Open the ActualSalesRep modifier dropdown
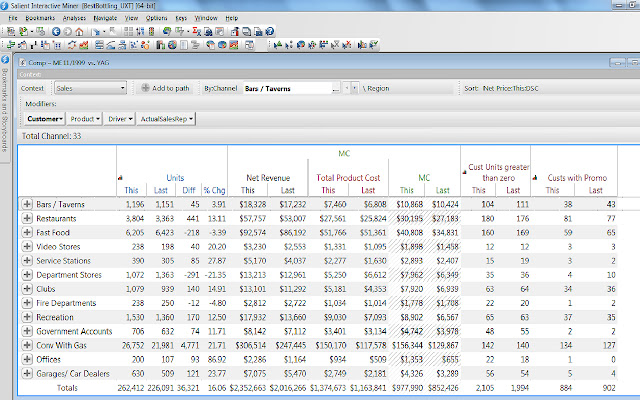Viewport: 640px width, 400px height. pyautogui.click(x=166, y=119)
